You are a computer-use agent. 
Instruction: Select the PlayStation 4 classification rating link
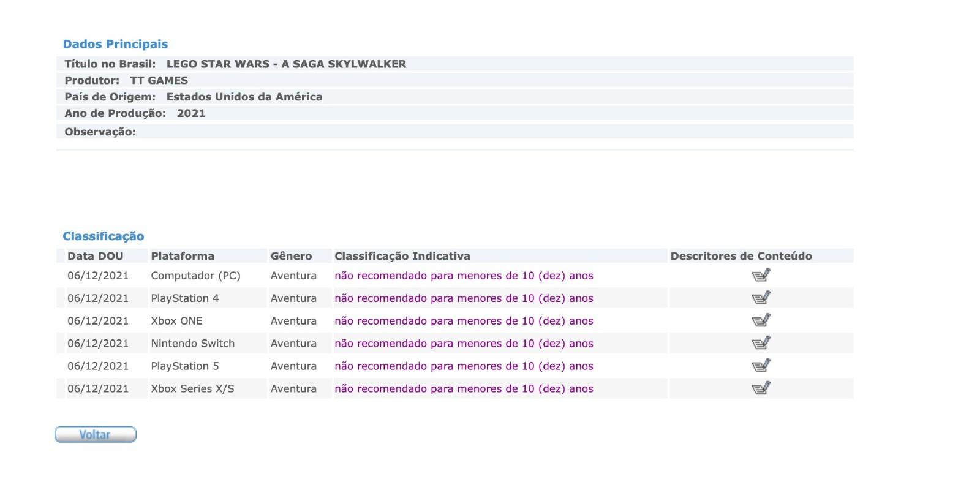click(x=464, y=298)
